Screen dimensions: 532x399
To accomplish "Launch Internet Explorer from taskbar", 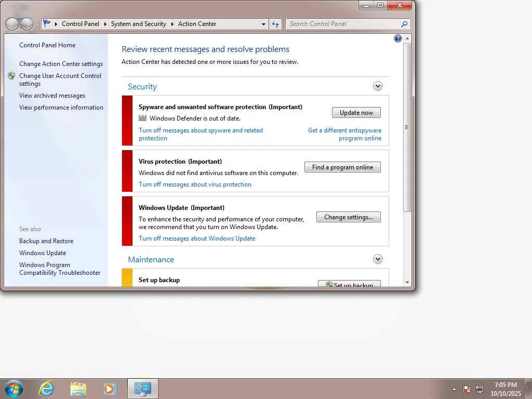I will click(x=46, y=389).
